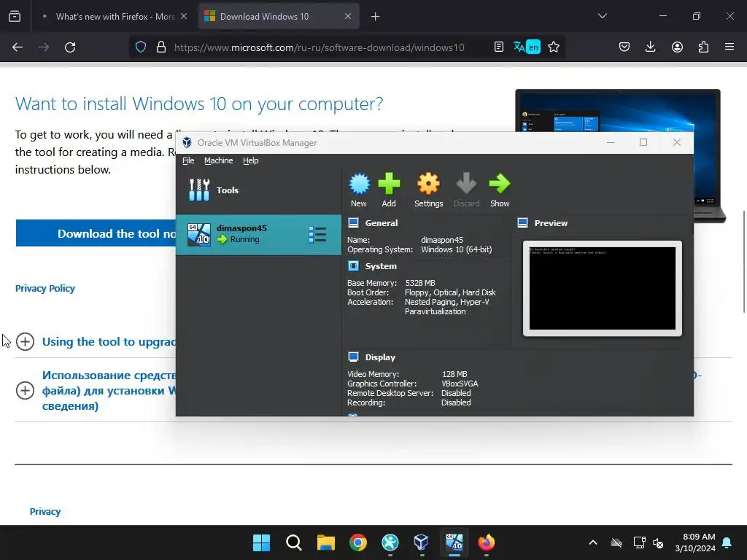The height and width of the screenshot is (560, 747).
Task: Click the translate page icon
Action: [x=527, y=47]
